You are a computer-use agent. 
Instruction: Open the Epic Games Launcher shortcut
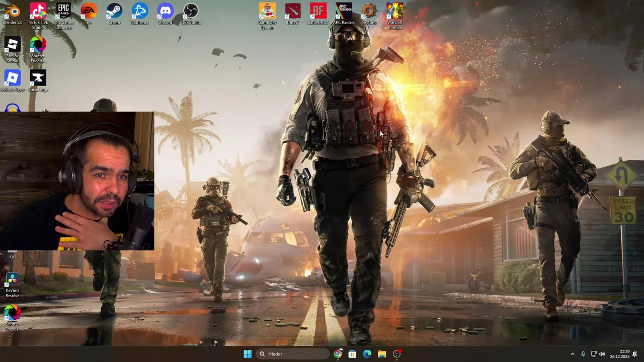point(63,16)
